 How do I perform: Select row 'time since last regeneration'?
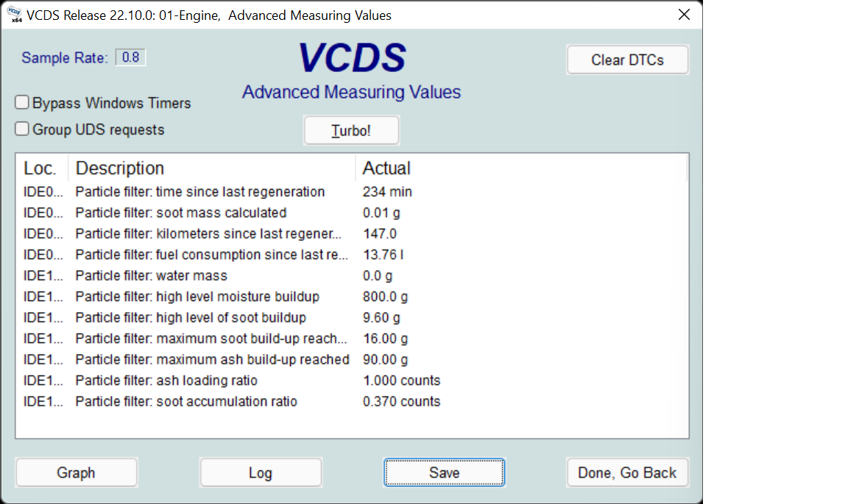pyautogui.click(x=352, y=192)
